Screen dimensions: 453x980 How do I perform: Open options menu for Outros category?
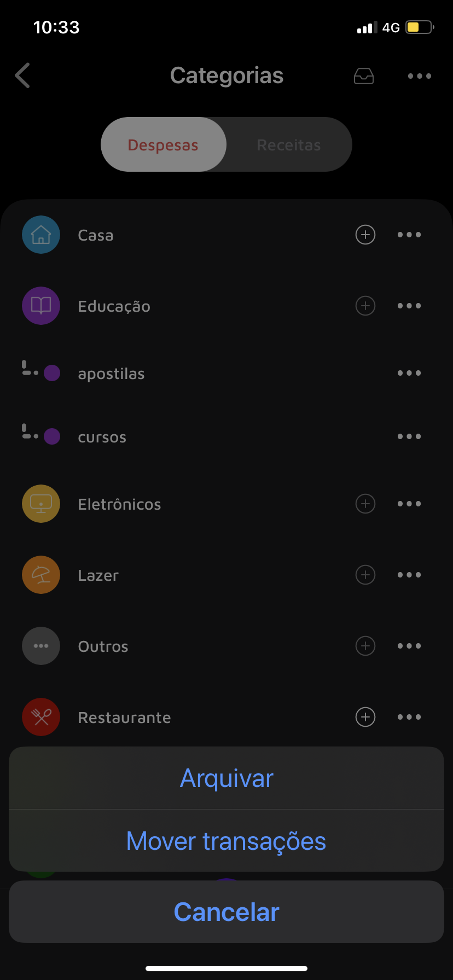[x=409, y=646]
